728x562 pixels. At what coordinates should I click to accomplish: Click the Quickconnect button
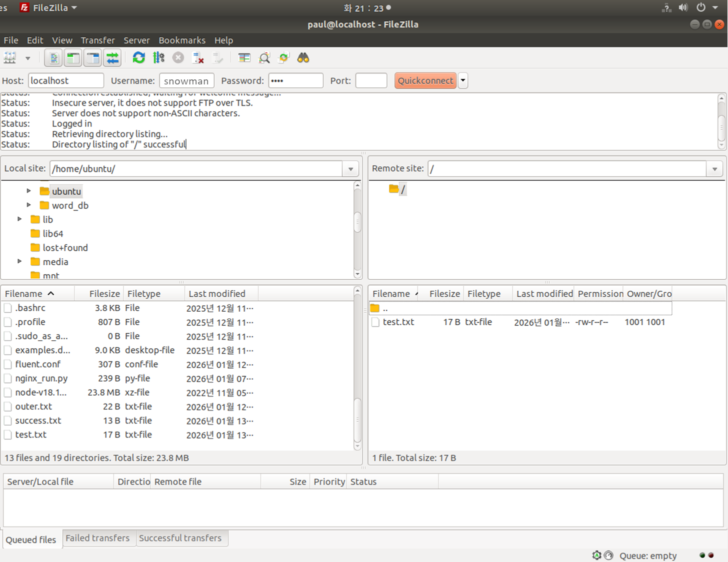click(x=425, y=80)
